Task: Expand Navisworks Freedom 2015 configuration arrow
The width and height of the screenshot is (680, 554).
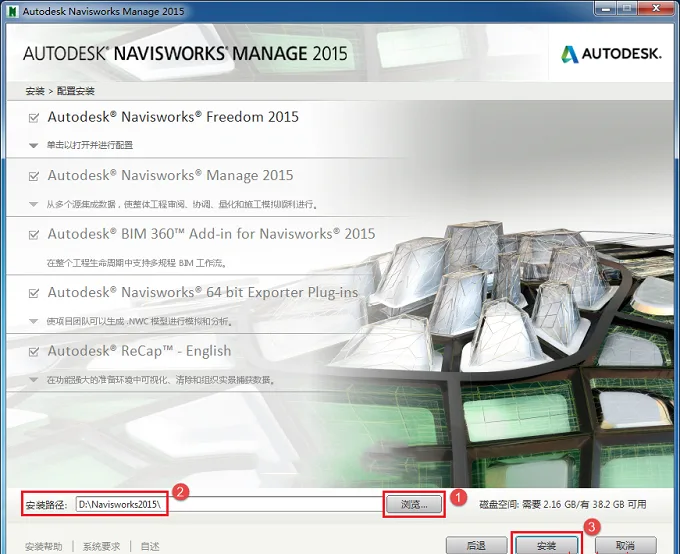Action: coord(33,146)
